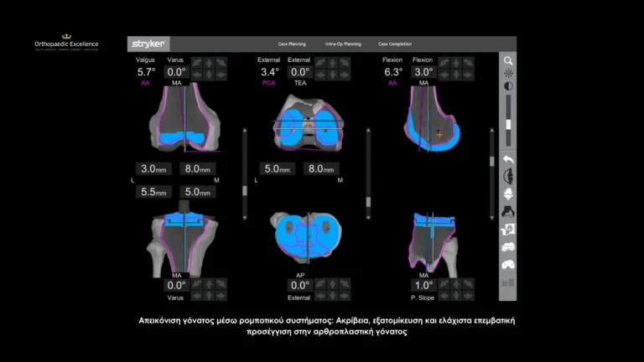644x362 pixels.
Task: Click up arrow in External TEA control pad
Action: click(x=333, y=63)
